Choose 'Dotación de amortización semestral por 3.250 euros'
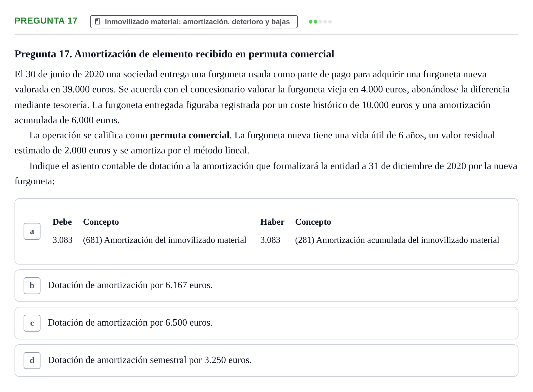 pos(150,360)
